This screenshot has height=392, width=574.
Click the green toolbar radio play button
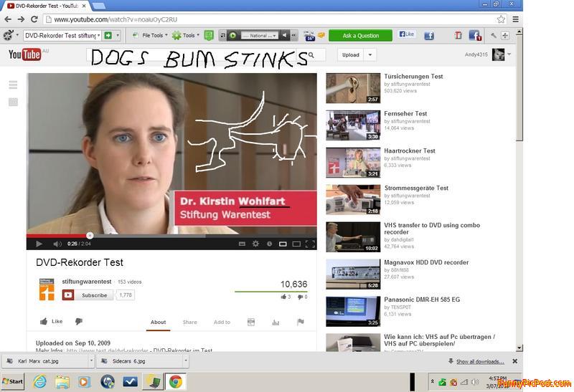232,35
